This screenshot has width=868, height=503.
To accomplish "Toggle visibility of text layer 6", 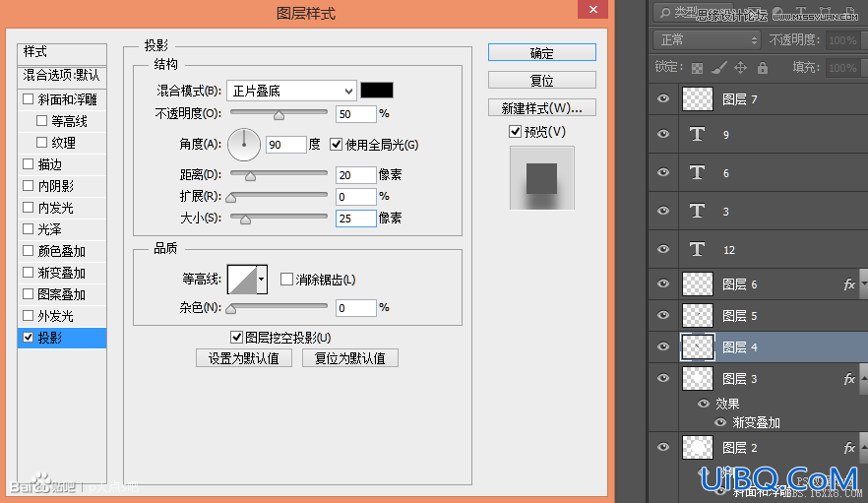I will [663, 172].
